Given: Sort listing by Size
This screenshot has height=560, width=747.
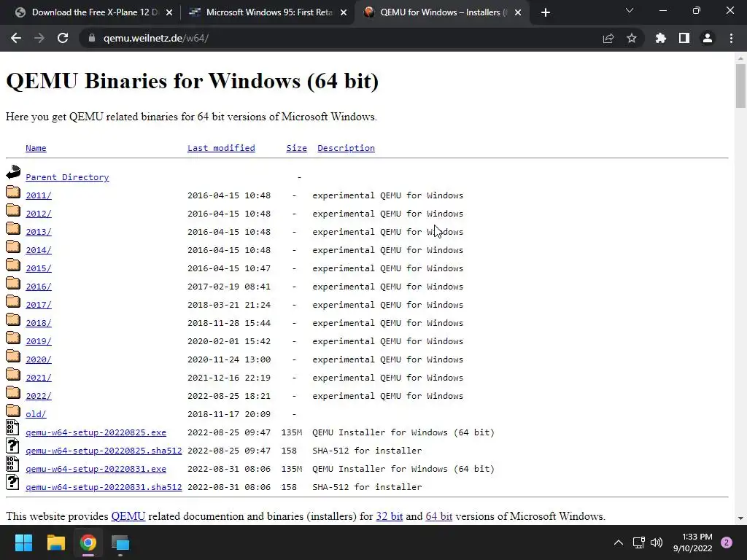Looking at the screenshot, I should coord(296,148).
